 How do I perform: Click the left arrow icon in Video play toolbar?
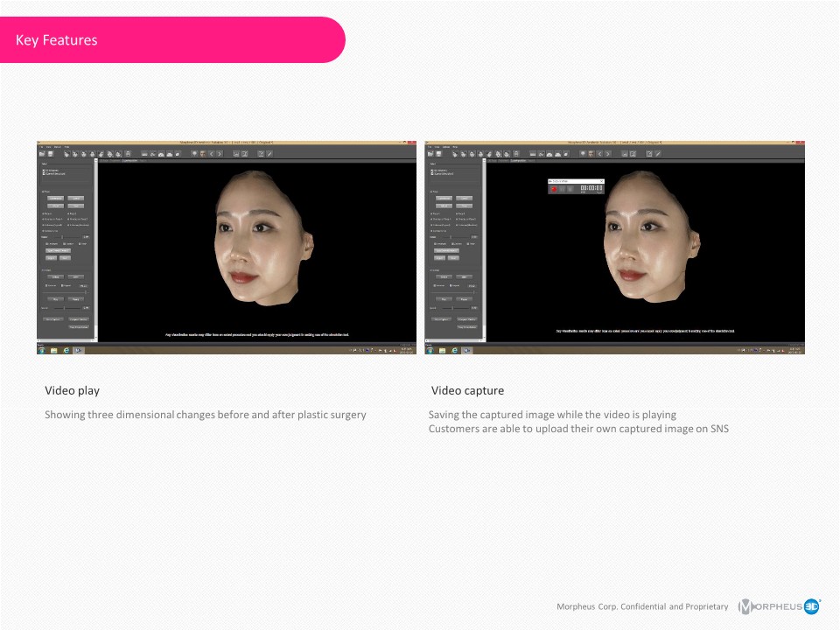pyautogui.click(x=210, y=154)
